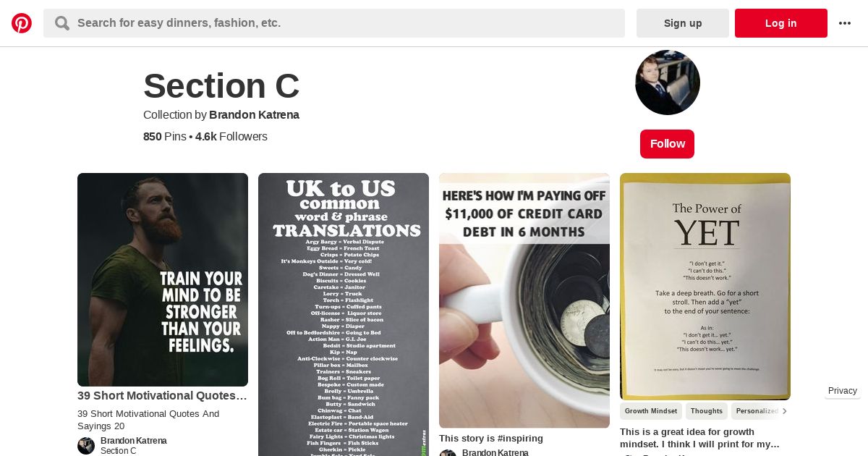Click the Privacy link
The height and width of the screenshot is (456, 868).
click(843, 391)
